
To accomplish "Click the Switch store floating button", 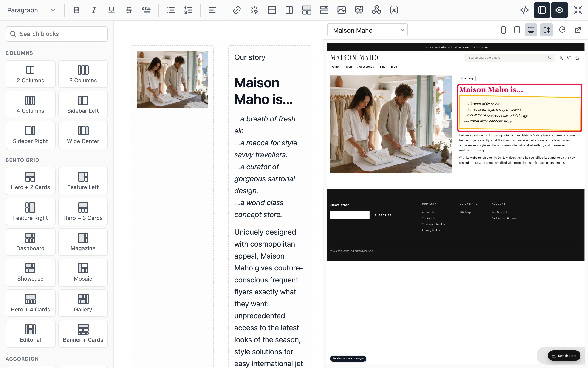I will pos(564,356).
